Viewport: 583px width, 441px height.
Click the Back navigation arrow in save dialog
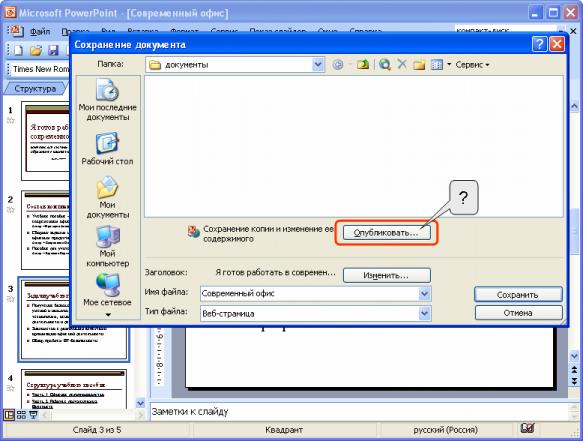[338, 65]
